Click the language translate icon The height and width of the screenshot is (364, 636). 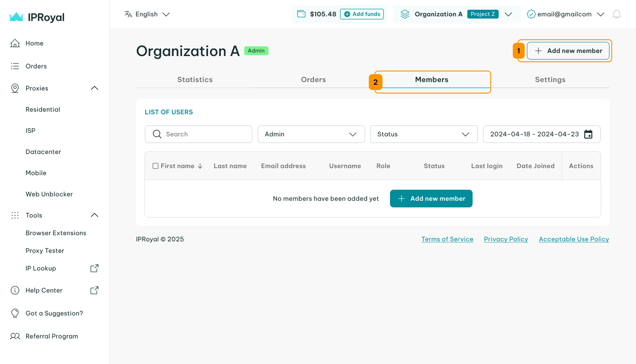pyautogui.click(x=129, y=14)
